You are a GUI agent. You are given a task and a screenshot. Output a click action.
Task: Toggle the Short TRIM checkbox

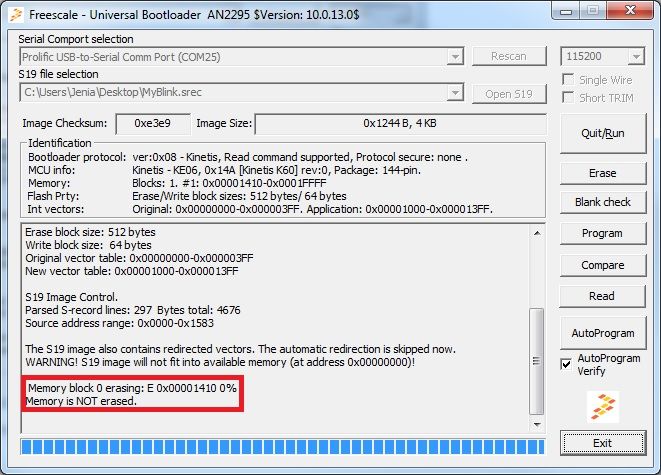coord(568,97)
